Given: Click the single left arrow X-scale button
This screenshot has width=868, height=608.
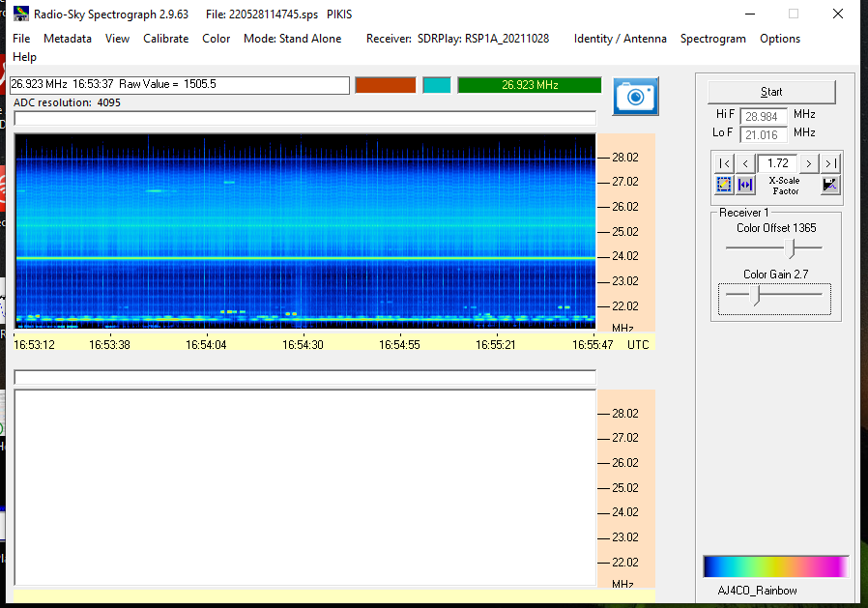Looking at the screenshot, I should [x=745, y=163].
